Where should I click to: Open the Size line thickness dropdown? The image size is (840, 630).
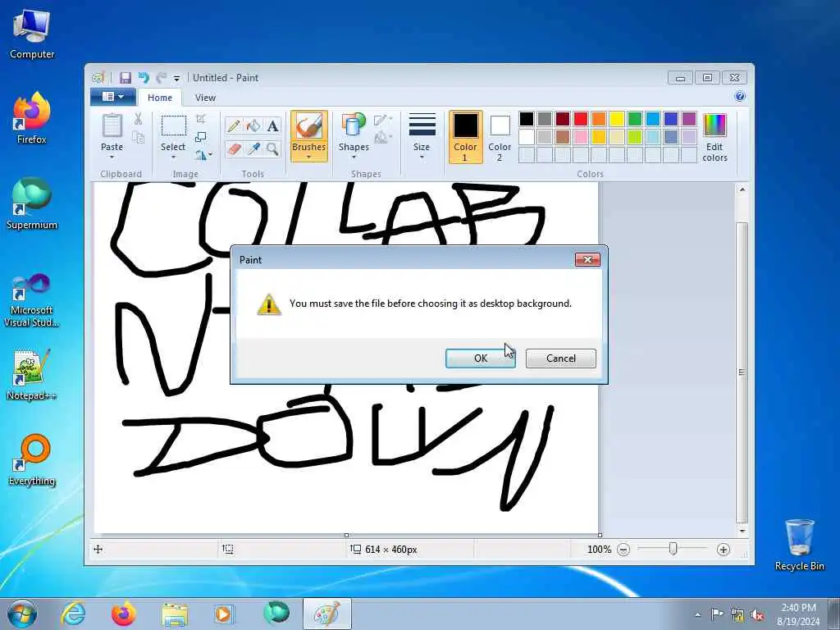422,137
